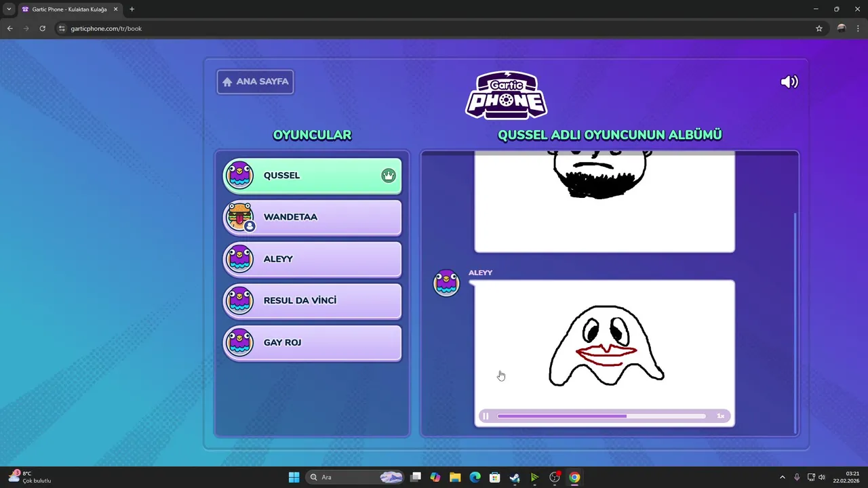The image size is (868, 488).
Task: Click WANDETAA's burger avatar
Action: (x=239, y=217)
